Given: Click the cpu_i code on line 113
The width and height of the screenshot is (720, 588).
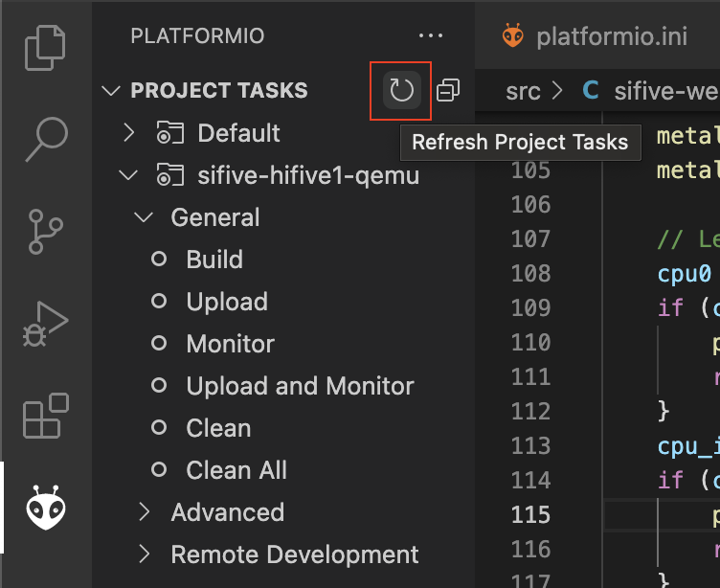Looking at the screenshot, I should coord(688,446).
